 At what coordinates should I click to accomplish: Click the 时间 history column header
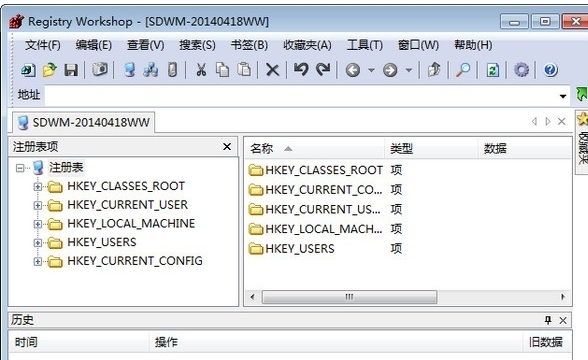[x=80, y=342]
